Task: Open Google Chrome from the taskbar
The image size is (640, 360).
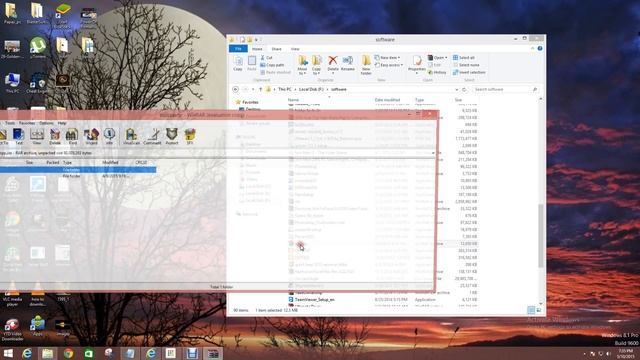Action: [x=69, y=353]
